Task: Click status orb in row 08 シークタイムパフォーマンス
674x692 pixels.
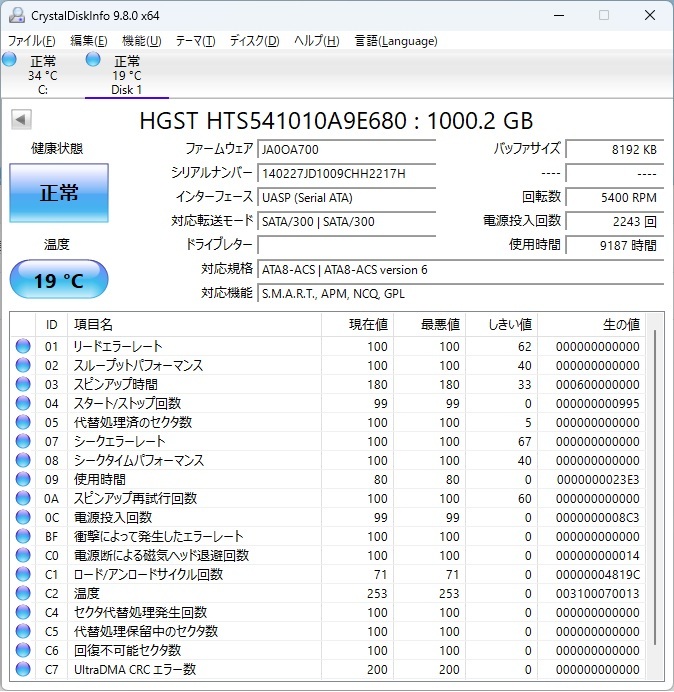Action: click(x=23, y=460)
